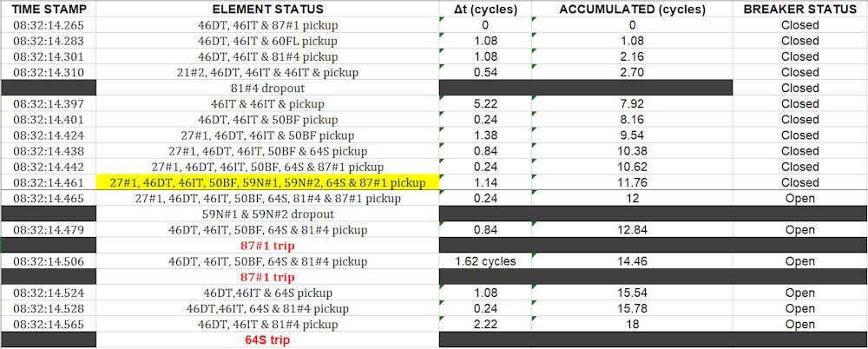Viewport: 868px width, 349px height.
Task: Select timestamp cell 08:32:14.565
Action: pos(48,325)
